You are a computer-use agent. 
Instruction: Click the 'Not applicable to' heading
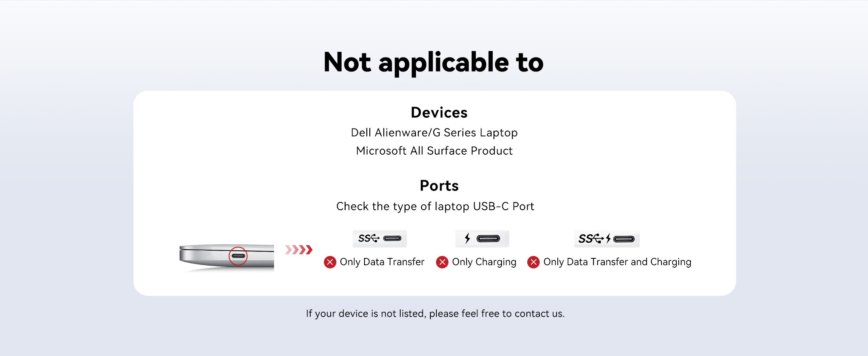(x=434, y=62)
